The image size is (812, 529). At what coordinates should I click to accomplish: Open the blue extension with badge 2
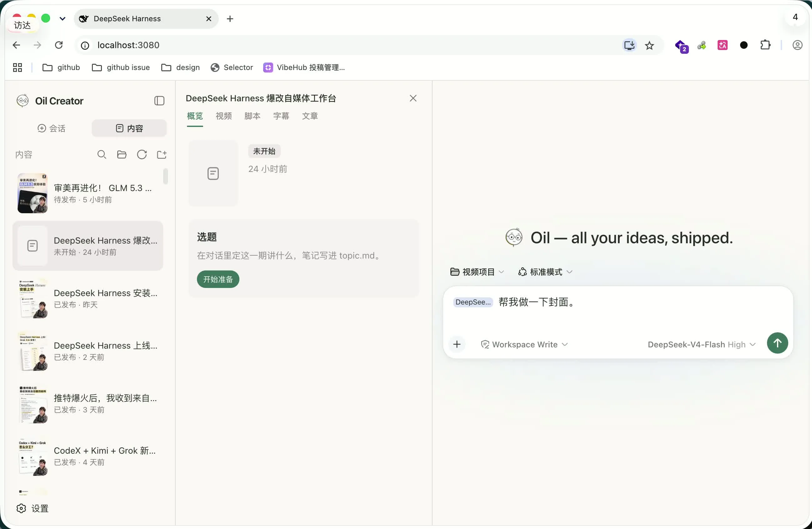pyautogui.click(x=681, y=46)
